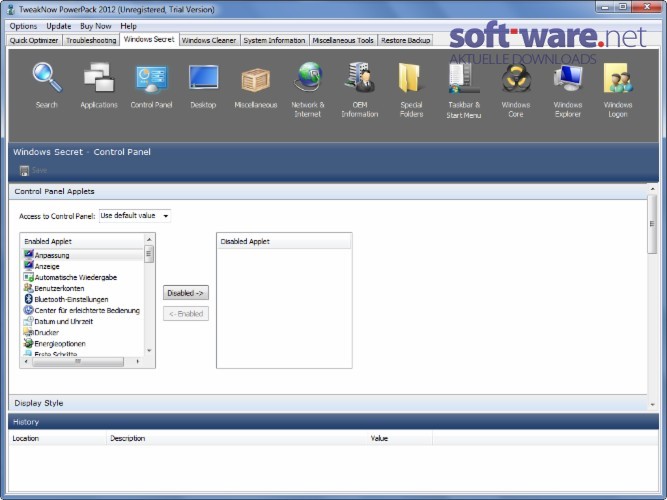Switch to the Restore Backup tab
This screenshot has width=667, height=500.
405,40
